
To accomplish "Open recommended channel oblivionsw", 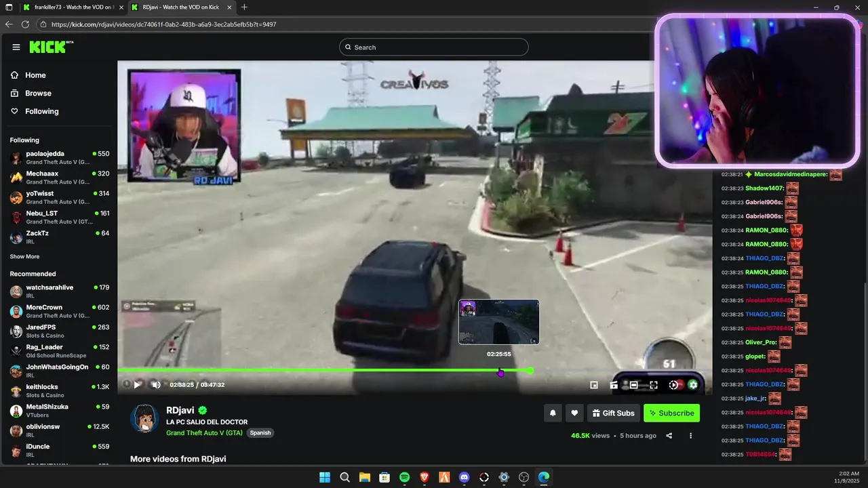I will pos(60,430).
